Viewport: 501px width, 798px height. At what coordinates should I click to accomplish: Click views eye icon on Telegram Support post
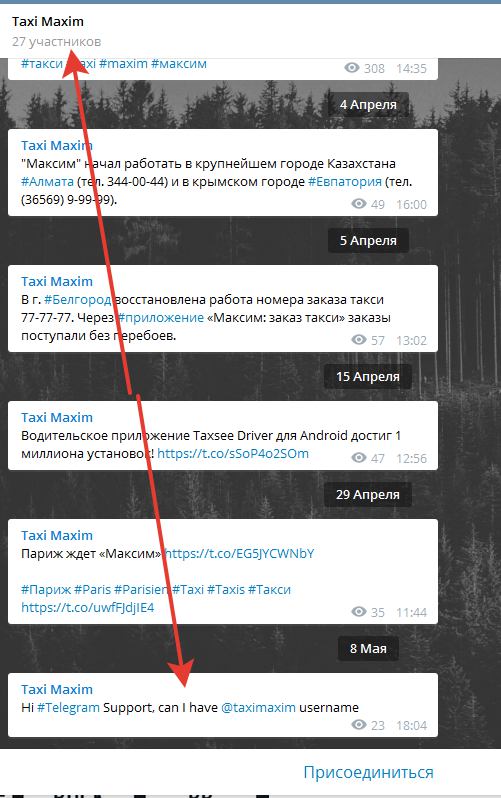[x=359, y=725]
